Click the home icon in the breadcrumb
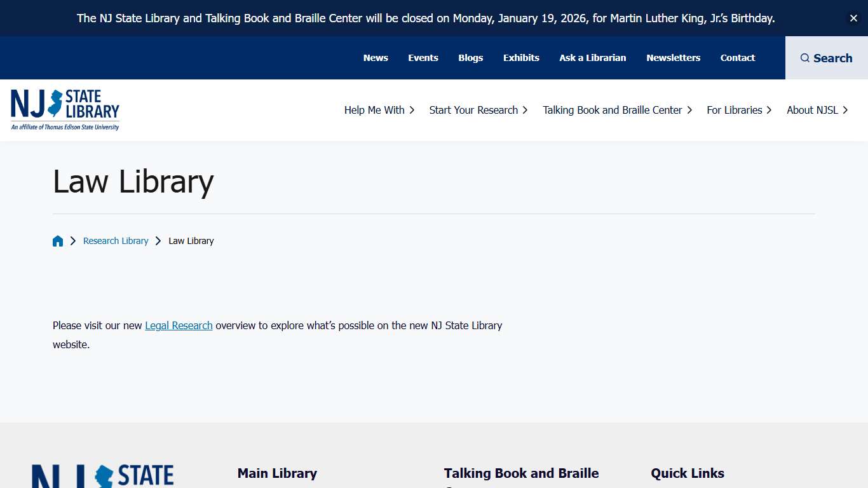This screenshot has height=488, width=868. coord(58,241)
